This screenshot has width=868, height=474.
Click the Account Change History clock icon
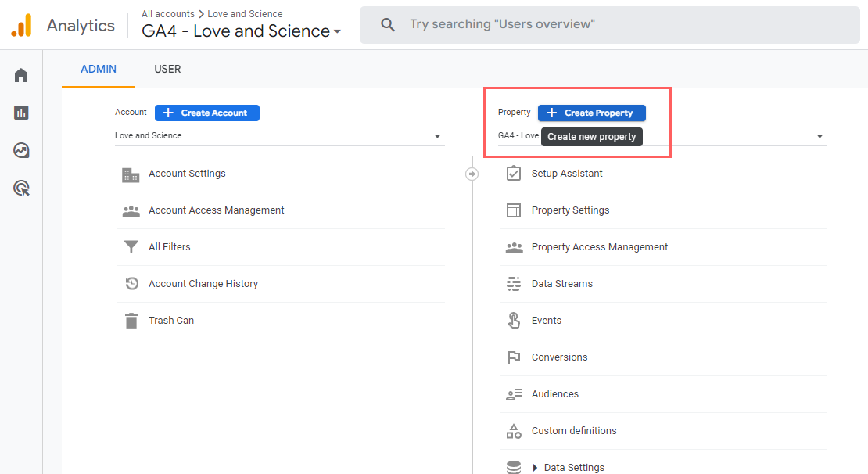[x=131, y=283]
